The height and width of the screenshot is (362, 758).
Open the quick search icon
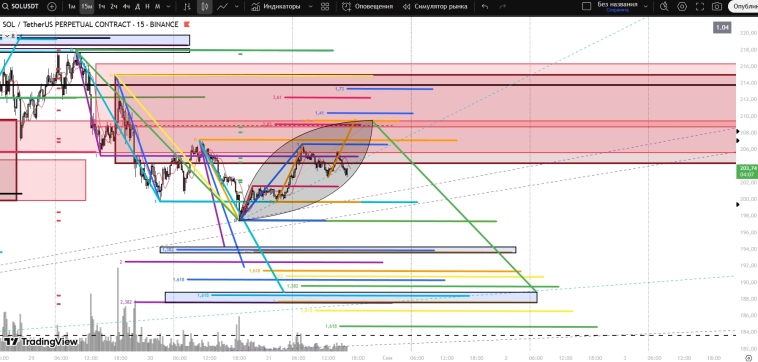point(664,6)
